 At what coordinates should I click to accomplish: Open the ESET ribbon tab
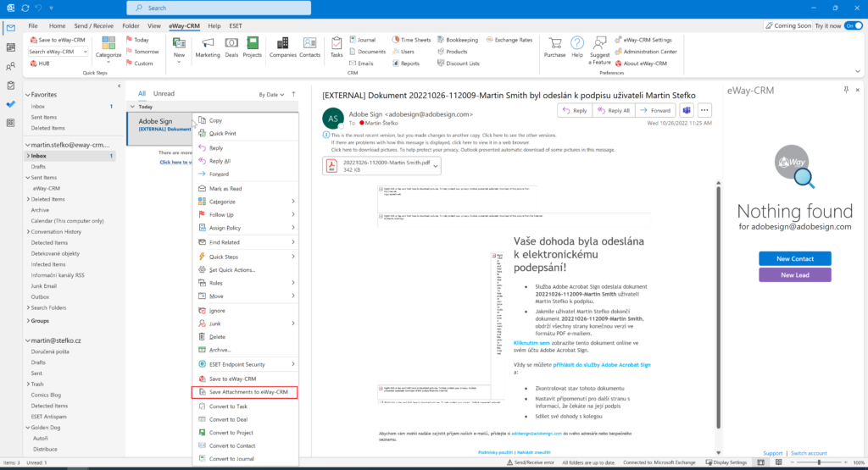236,25
